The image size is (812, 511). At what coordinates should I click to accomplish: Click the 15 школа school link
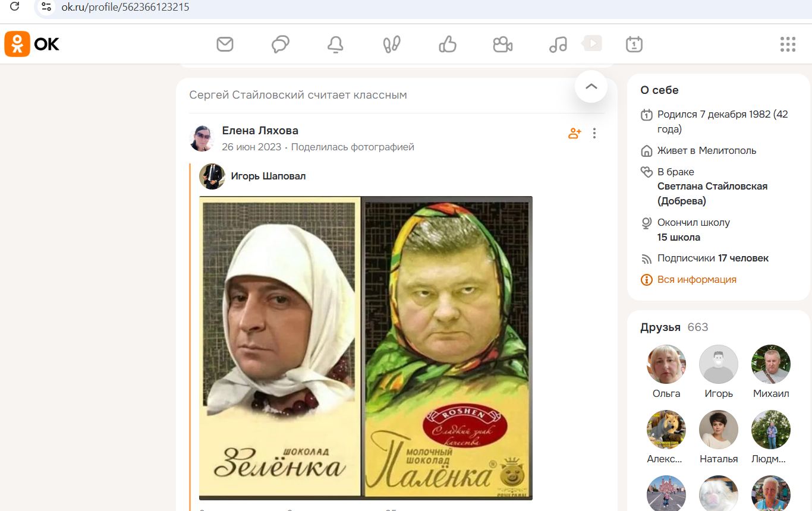point(679,237)
